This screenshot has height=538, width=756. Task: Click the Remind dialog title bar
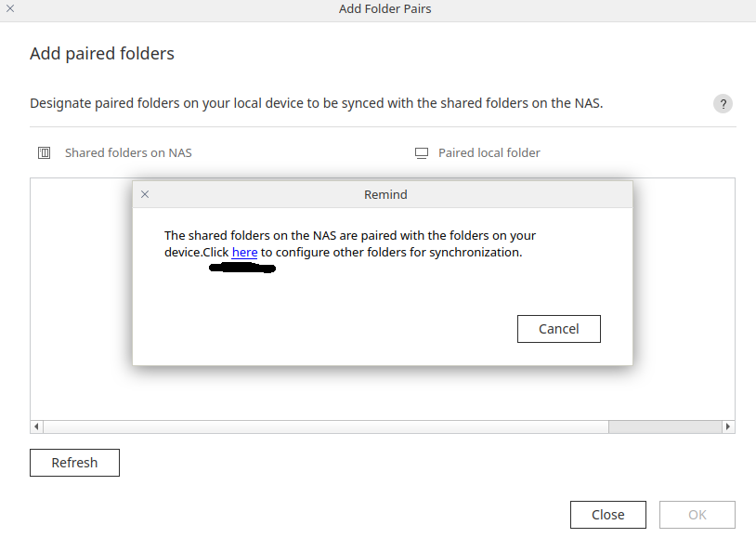click(x=385, y=194)
